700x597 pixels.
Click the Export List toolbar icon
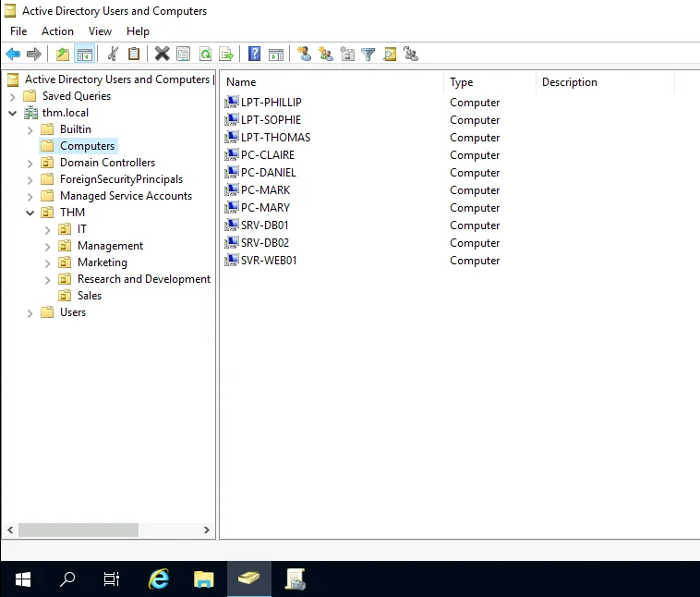[226, 55]
